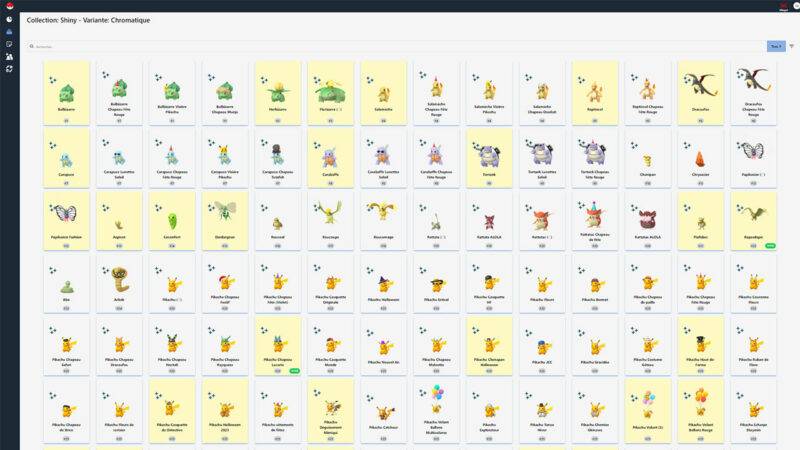
Task: Click the sync arrows sidebar icon
Action: point(9,69)
